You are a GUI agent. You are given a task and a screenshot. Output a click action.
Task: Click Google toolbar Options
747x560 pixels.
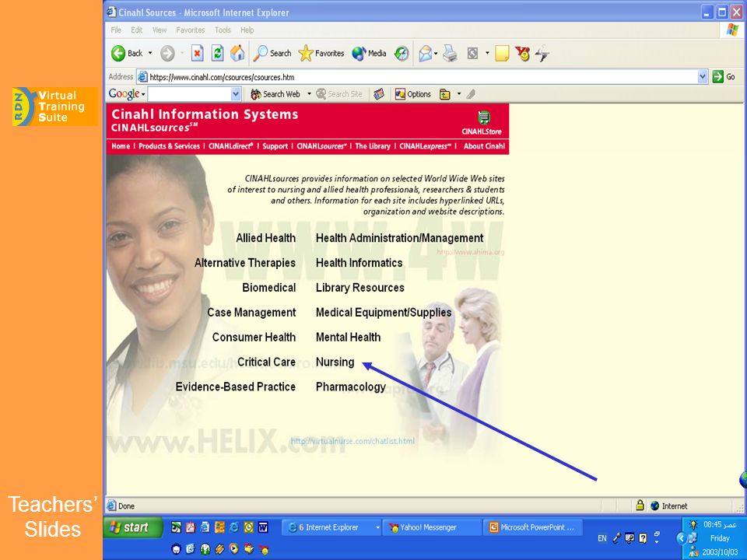[413, 94]
